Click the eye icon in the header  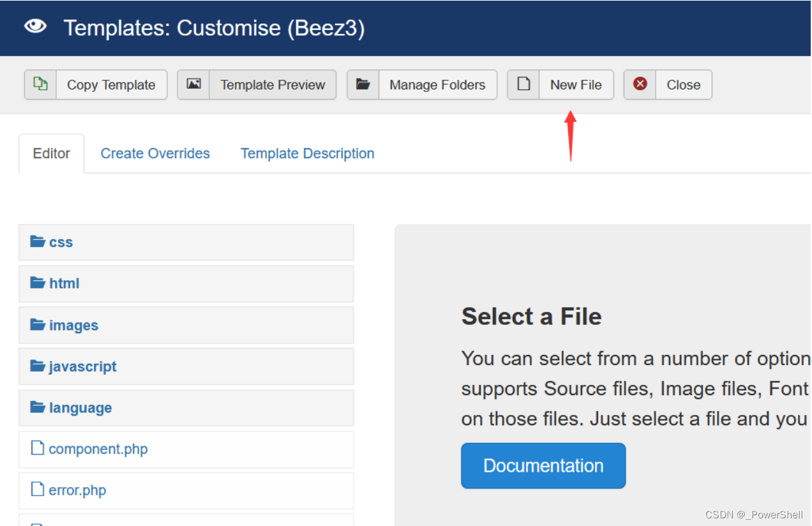pyautogui.click(x=35, y=26)
